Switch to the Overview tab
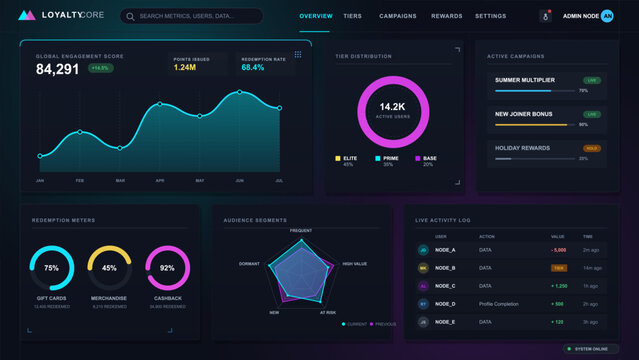639x360 pixels. click(x=316, y=16)
